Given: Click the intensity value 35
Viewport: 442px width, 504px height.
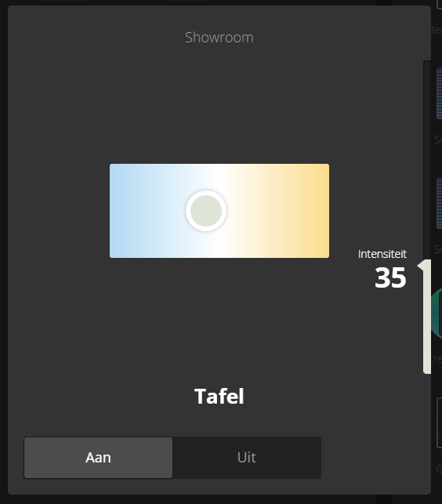Looking at the screenshot, I should pyautogui.click(x=390, y=277).
